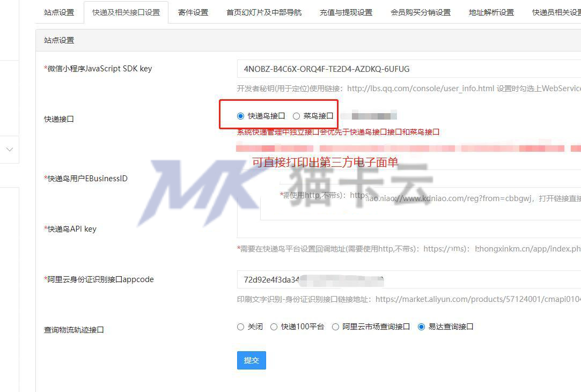Open the 站点设置 tab
Screen dimensions: 581x392
click(x=60, y=12)
